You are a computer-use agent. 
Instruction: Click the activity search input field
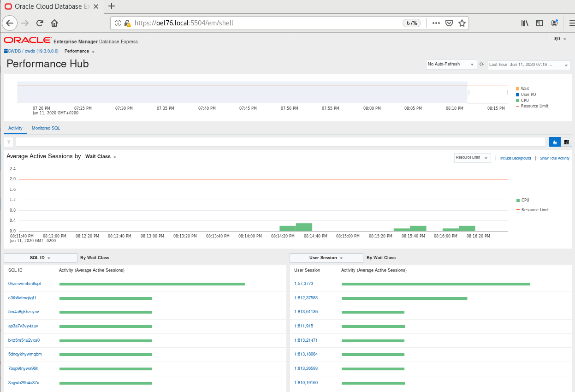(x=277, y=142)
